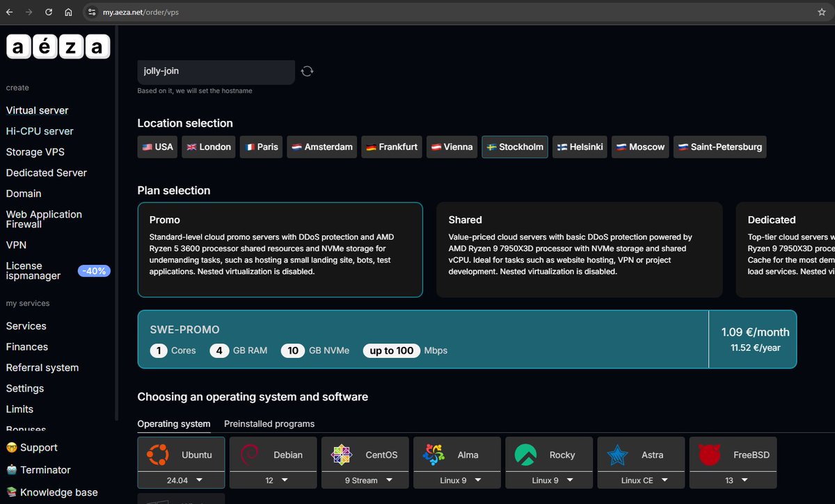Choose Paris location
Image resolution: width=835 pixels, height=504 pixels.
pos(261,147)
